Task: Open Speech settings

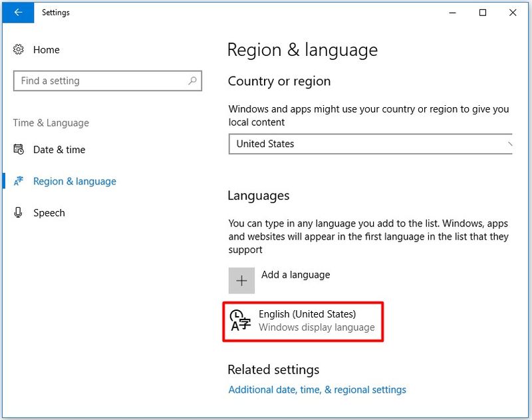Action: (49, 213)
